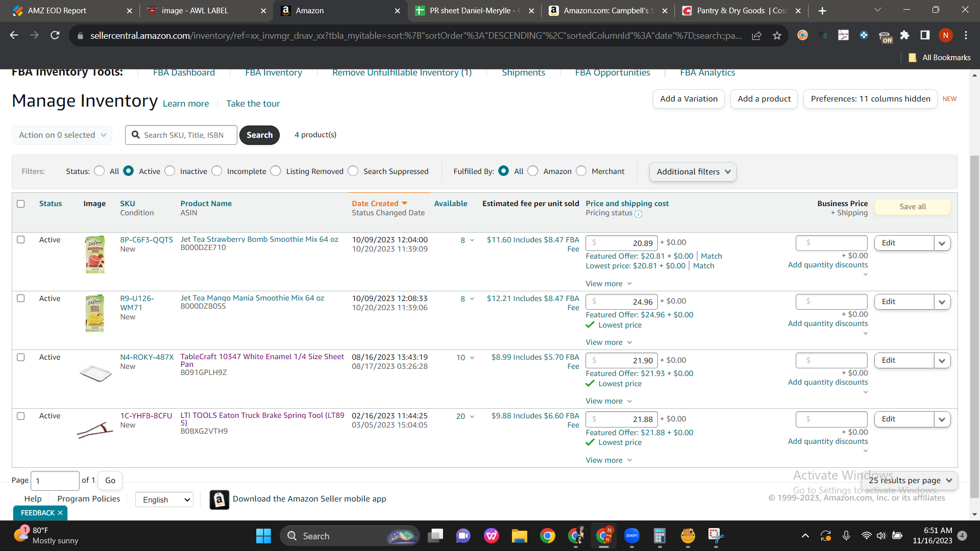The width and height of the screenshot is (980, 551).
Task: Check the select-all products checkbox
Action: (21, 204)
